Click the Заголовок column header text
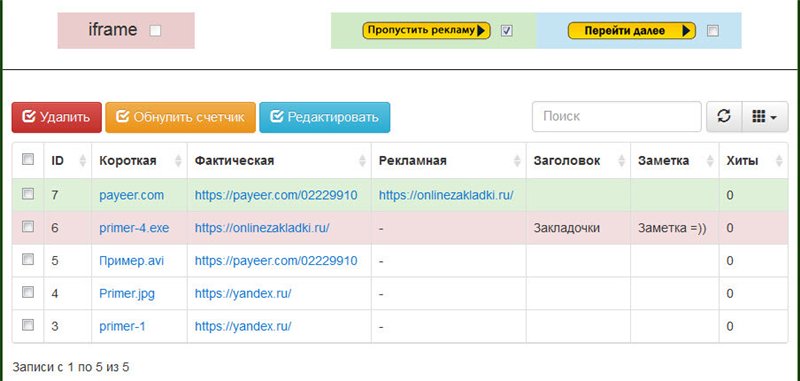This screenshot has width=800, height=381. click(x=567, y=161)
